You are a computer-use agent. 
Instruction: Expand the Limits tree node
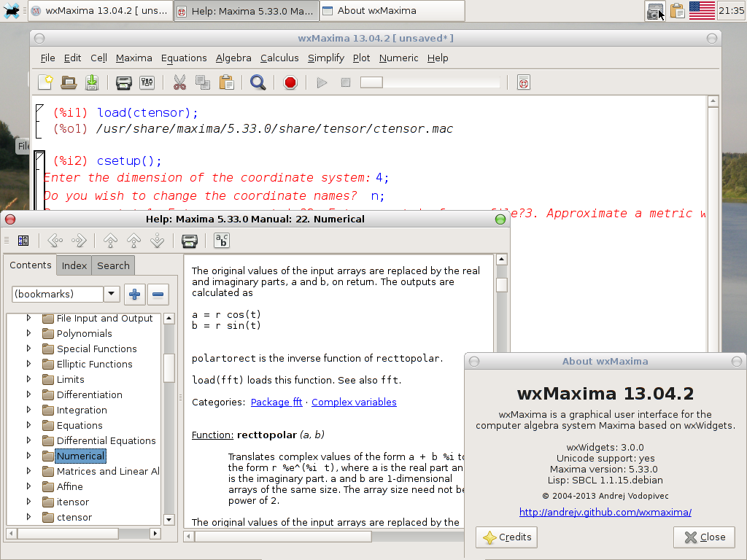[28, 379]
